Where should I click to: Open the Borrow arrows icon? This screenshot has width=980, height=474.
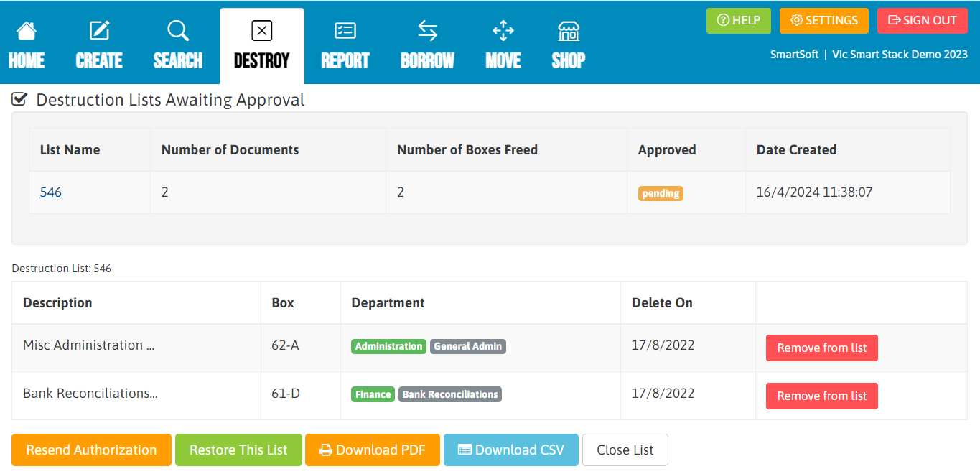click(x=428, y=31)
